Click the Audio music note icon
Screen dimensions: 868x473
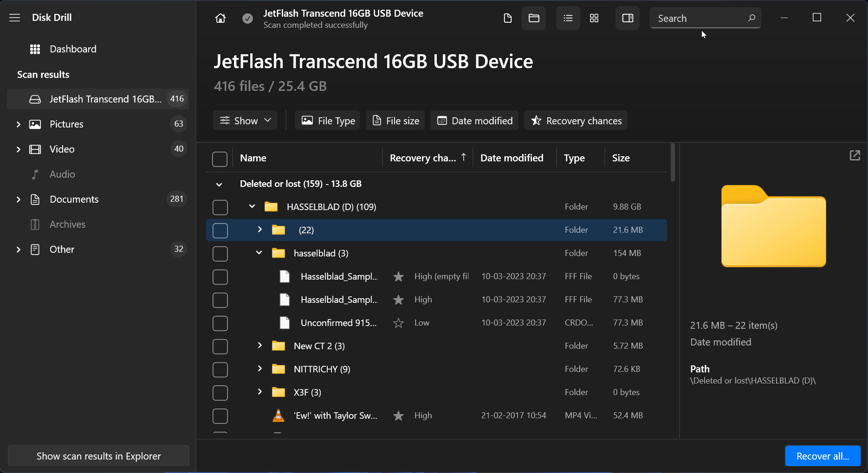(x=35, y=174)
